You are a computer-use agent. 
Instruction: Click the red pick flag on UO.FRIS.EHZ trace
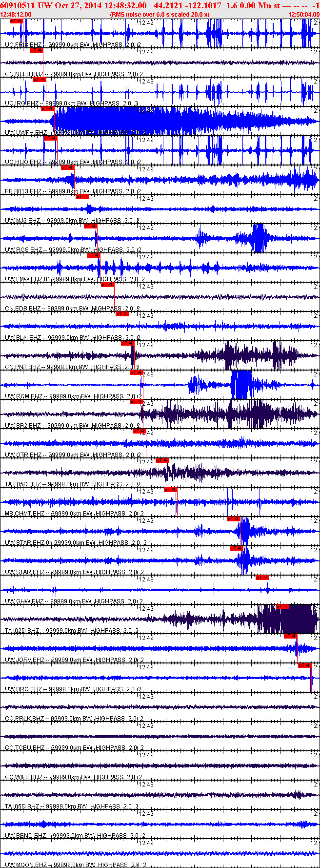tap(16, 21)
